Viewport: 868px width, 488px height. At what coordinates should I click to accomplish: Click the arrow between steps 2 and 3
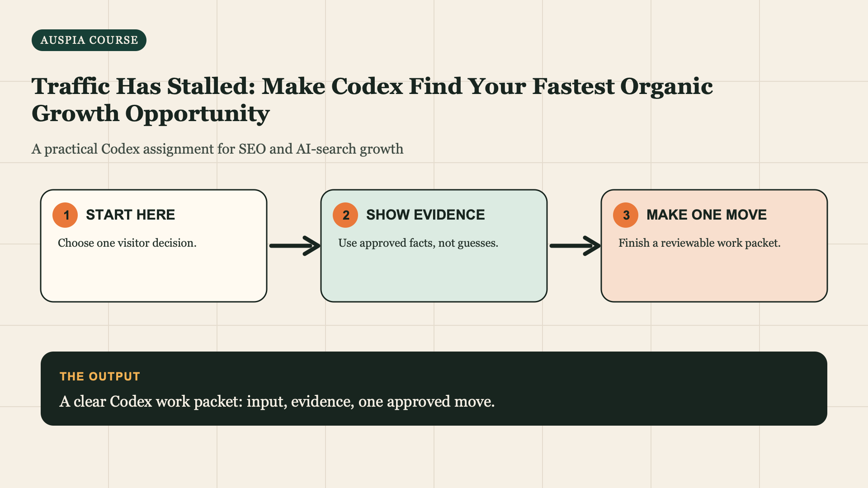[x=575, y=246]
